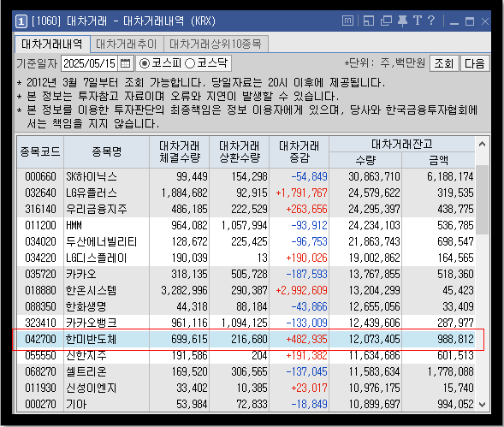Click the 대차거래 상환수량 column header
The image size is (504, 427).
coord(239,151)
